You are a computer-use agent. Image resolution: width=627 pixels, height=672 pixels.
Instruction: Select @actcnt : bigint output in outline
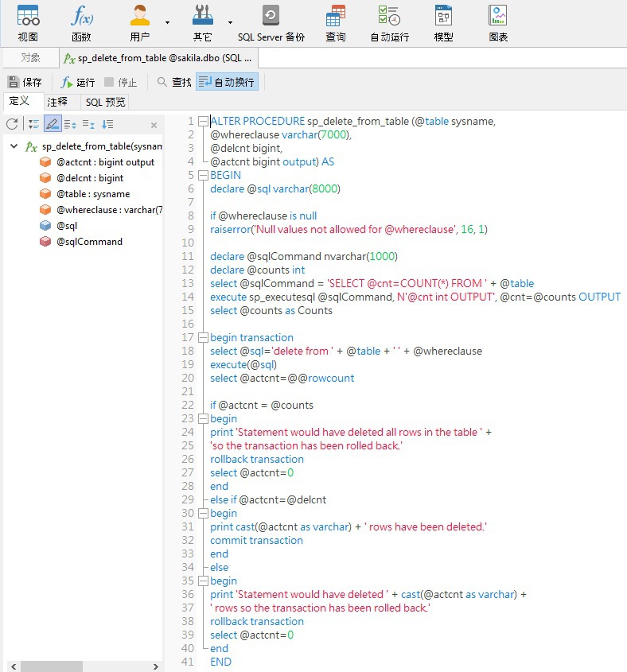[x=106, y=162]
